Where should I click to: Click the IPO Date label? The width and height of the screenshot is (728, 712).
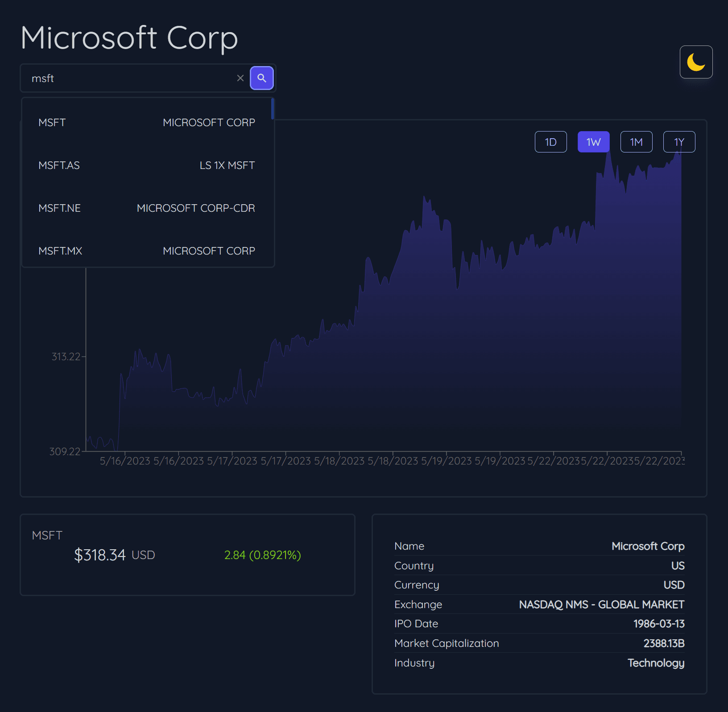point(416,624)
